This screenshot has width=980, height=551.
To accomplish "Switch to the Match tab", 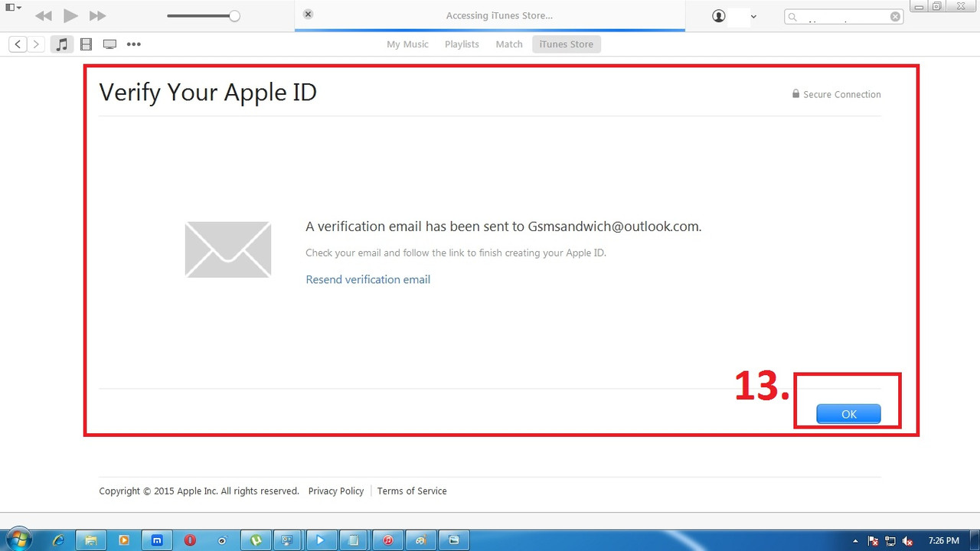I will tap(509, 44).
